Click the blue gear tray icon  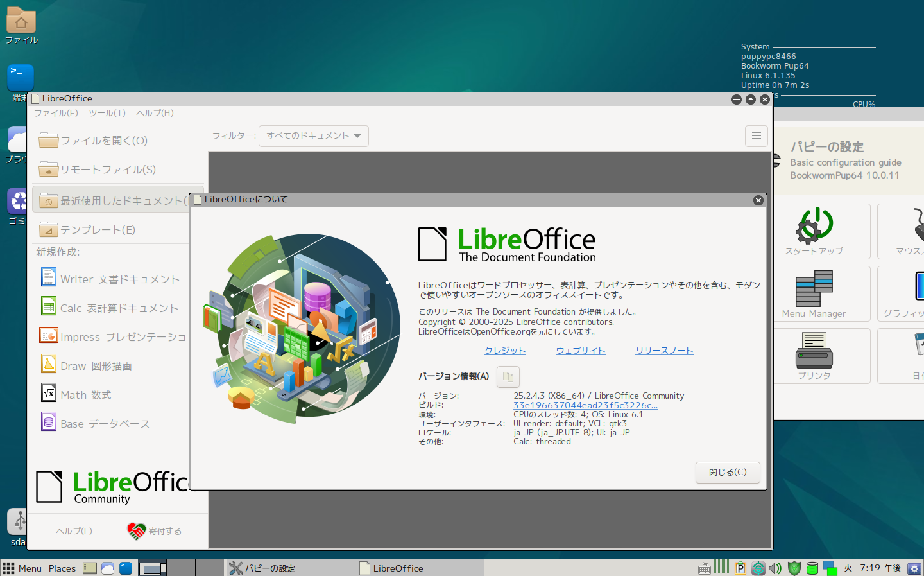point(914,568)
